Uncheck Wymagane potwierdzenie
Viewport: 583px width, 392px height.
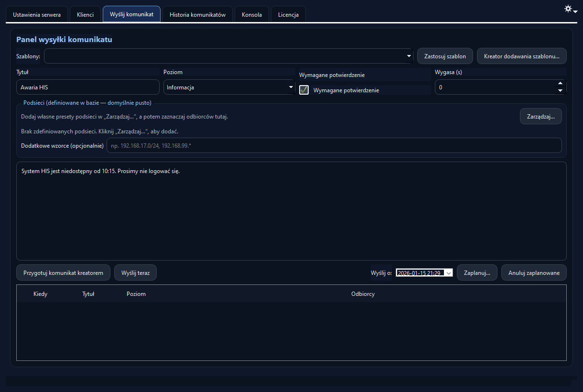pos(304,90)
